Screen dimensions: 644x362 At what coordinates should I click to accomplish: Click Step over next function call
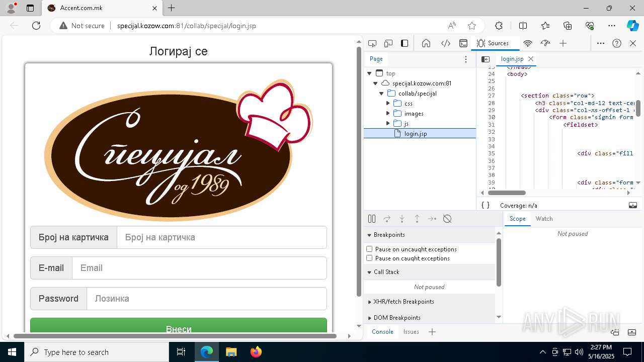point(387,219)
